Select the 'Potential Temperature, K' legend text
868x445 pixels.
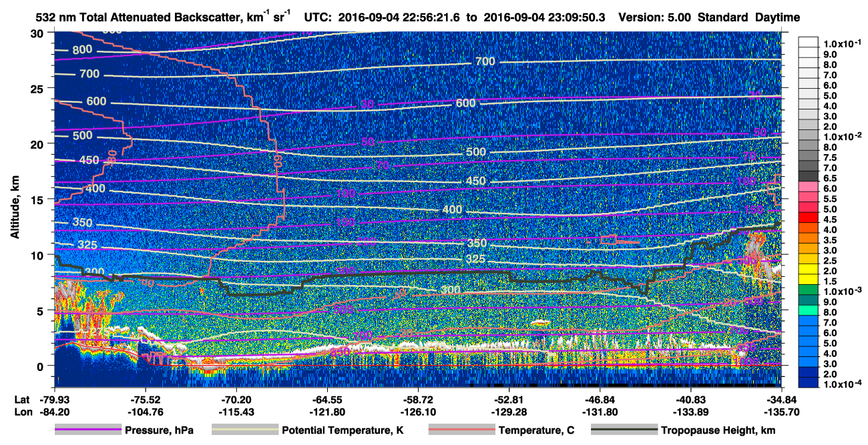pos(343,431)
